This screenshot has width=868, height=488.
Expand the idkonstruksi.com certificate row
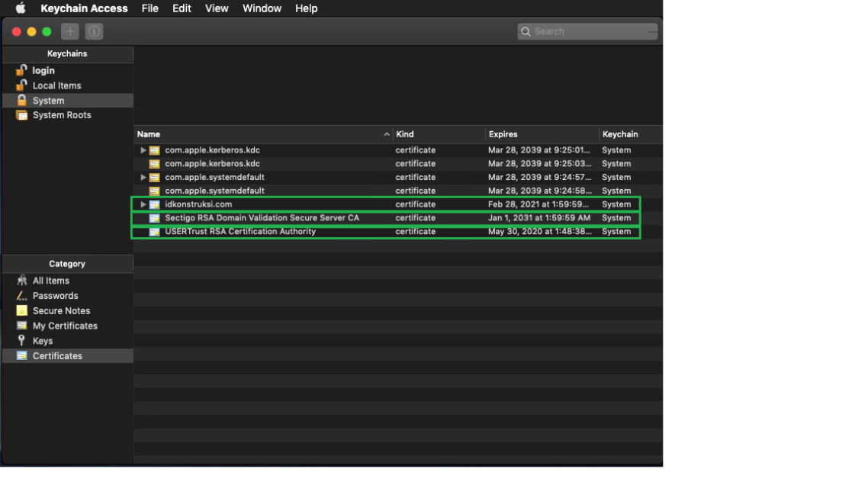pos(143,204)
